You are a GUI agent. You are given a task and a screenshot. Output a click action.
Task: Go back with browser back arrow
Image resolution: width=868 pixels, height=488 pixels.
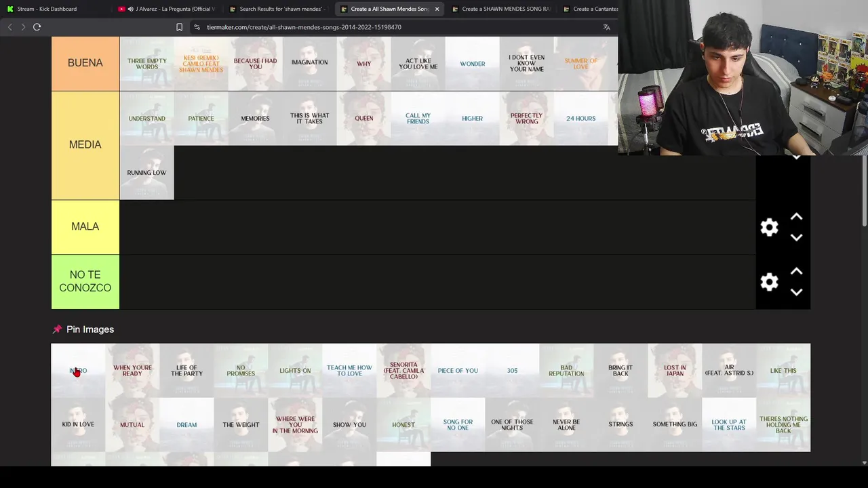(x=9, y=27)
